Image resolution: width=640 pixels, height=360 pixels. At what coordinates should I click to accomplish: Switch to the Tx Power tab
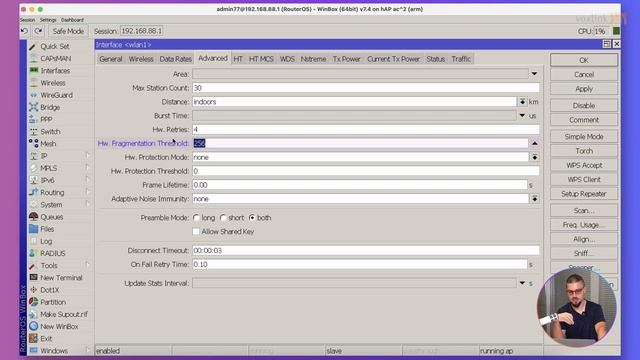click(347, 59)
